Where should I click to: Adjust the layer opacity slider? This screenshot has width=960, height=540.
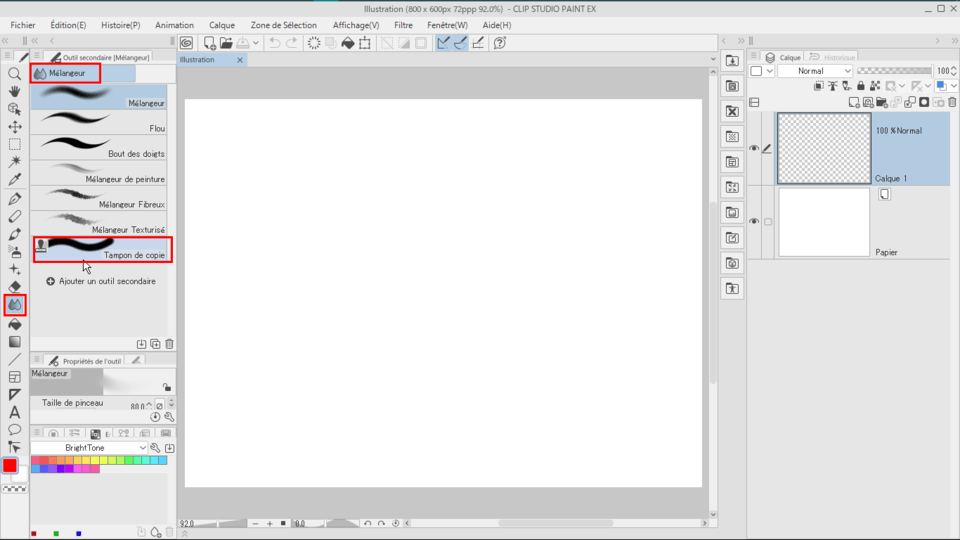[894, 71]
